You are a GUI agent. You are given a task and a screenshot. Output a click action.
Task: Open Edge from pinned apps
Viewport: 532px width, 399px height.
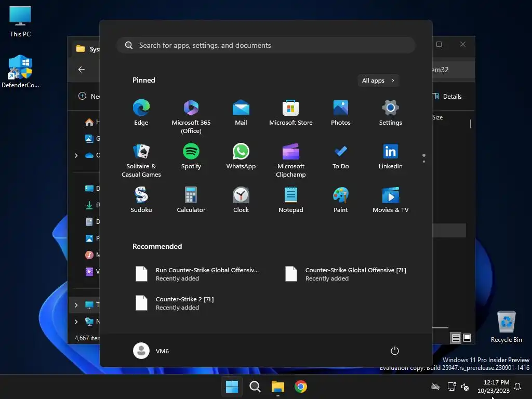click(141, 113)
